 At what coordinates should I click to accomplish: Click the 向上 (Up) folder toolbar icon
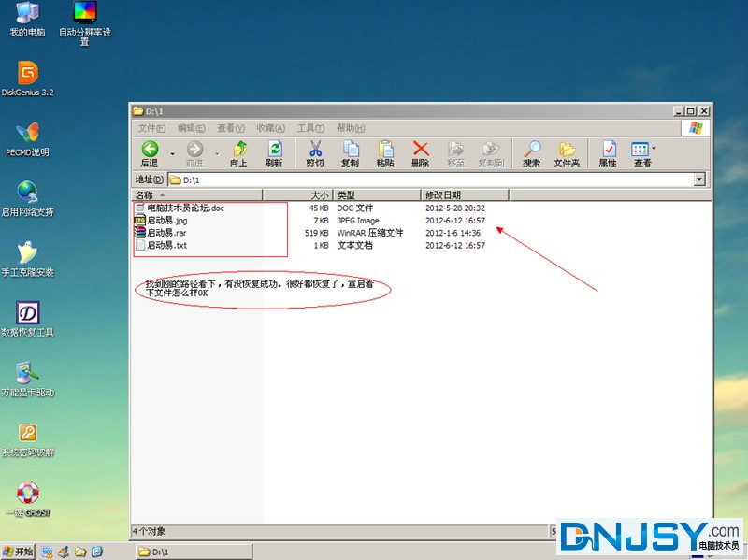click(x=239, y=150)
